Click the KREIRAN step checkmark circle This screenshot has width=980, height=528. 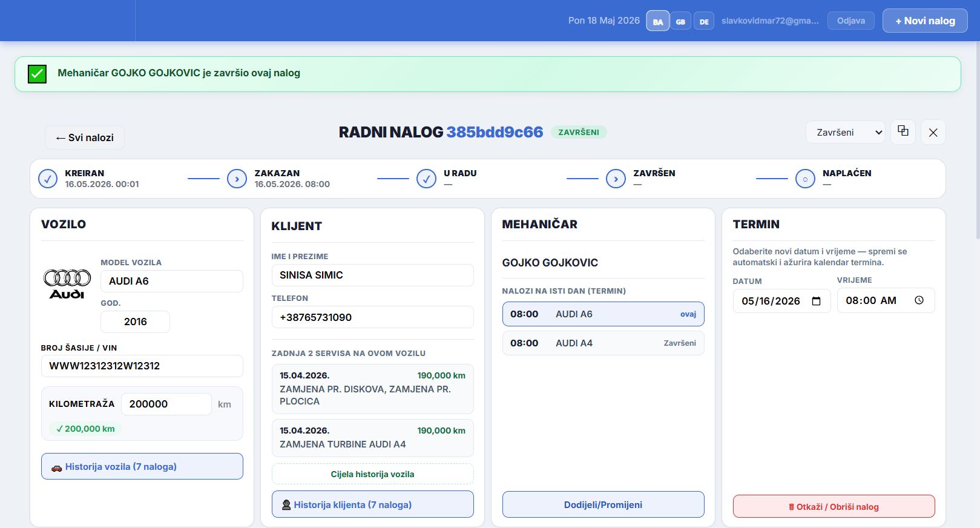48,179
